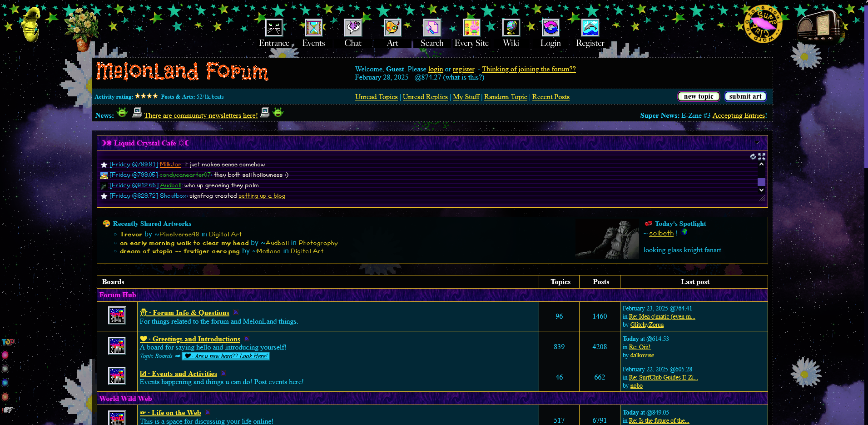The image size is (868, 425).
Task: Open the Wiki globe icon
Action: coord(511,28)
